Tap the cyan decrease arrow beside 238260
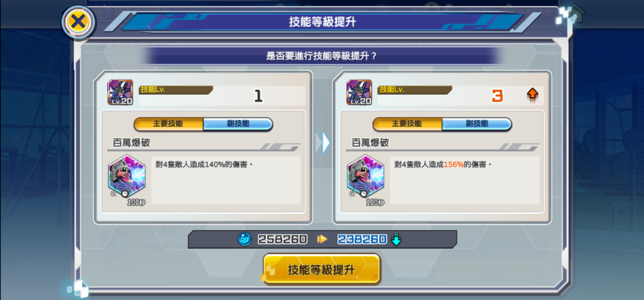The height and width of the screenshot is (300, 644). pyautogui.click(x=396, y=239)
